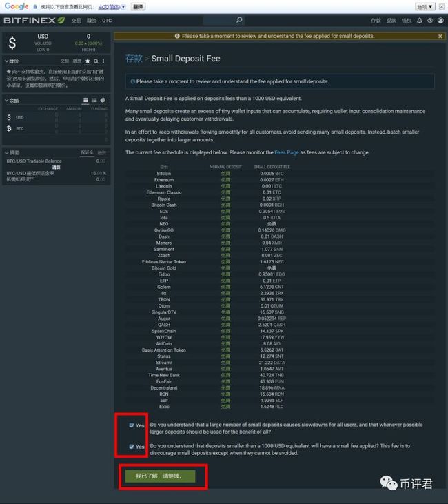Open the notifications bell

(420, 21)
